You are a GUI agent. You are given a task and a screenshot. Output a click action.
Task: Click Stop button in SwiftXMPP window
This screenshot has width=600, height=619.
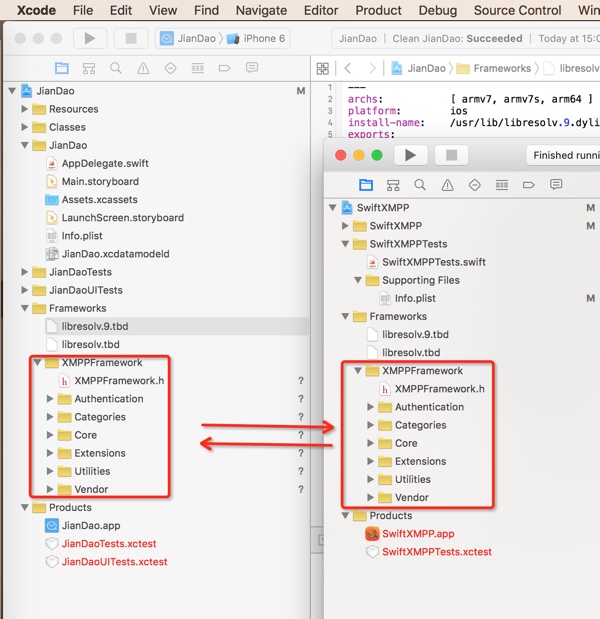[452, 155]
